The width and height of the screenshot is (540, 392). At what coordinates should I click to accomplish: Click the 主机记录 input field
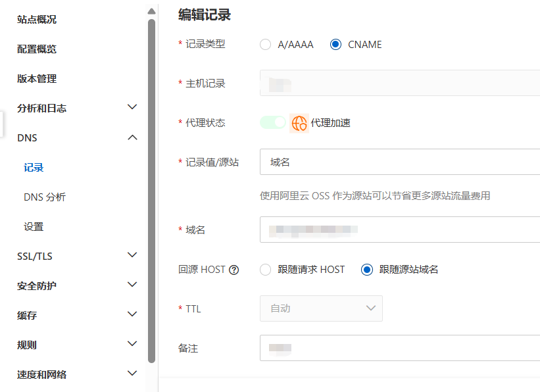click(399, 84)
